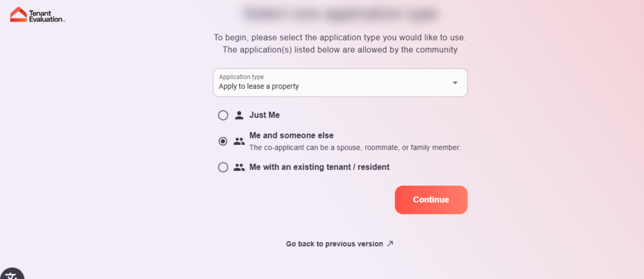This screenshot has height=279, width=644.
Task: Select the Me and someone else radio button
Action: [223, 141]
